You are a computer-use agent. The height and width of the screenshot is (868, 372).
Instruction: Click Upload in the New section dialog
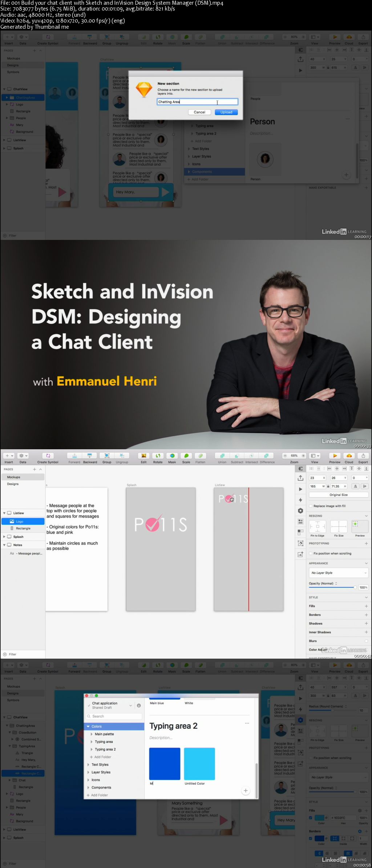(226, 112)
